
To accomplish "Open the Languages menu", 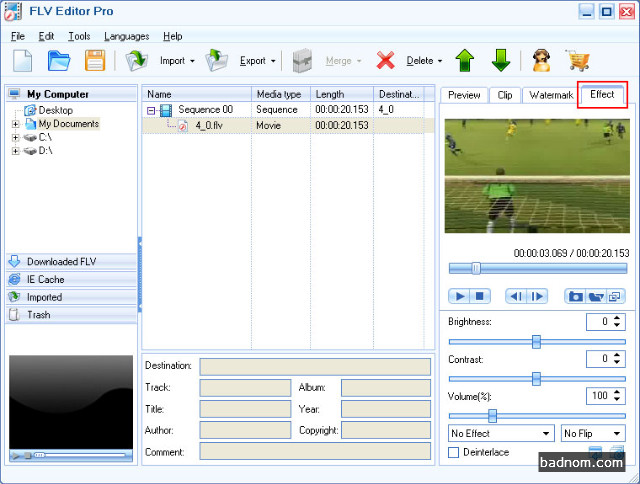I will coord(127,36).
